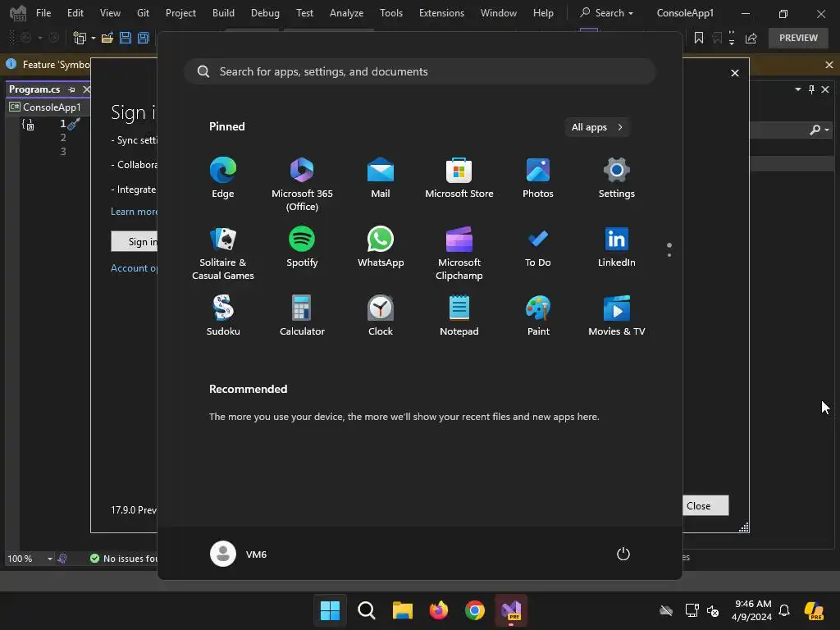Open the Learn more link
The width and height of the screenshot is (840, 630).
pyautogui.click(x=134, y=212)
